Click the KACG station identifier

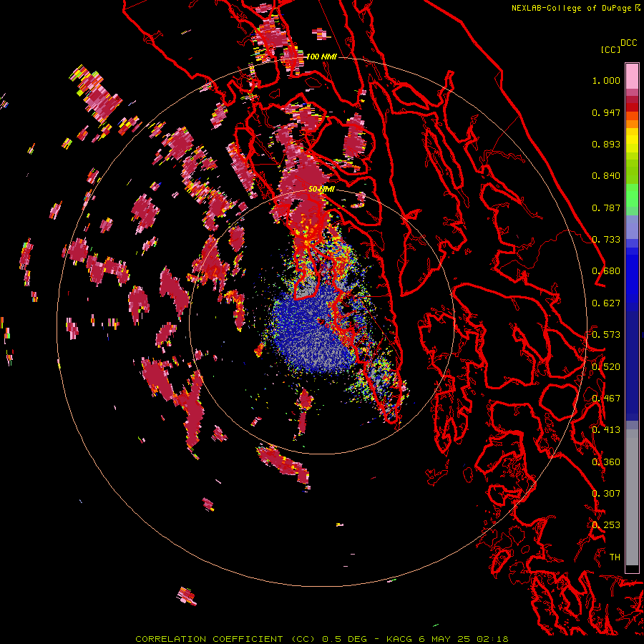pyautogui.click(x=399, y=639)
